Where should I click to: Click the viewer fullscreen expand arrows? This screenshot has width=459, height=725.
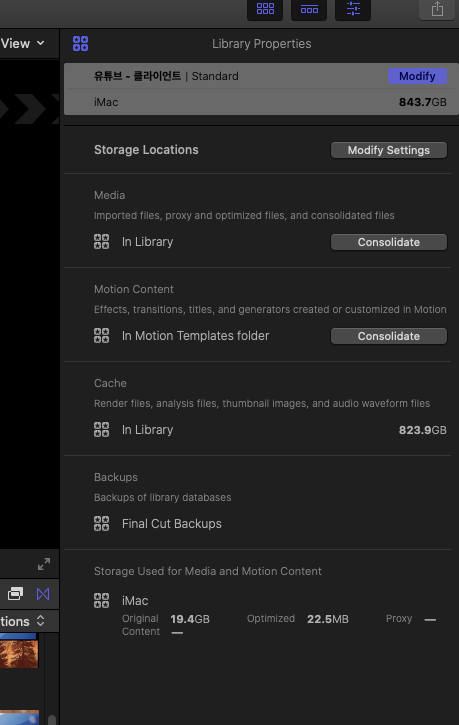44,564
